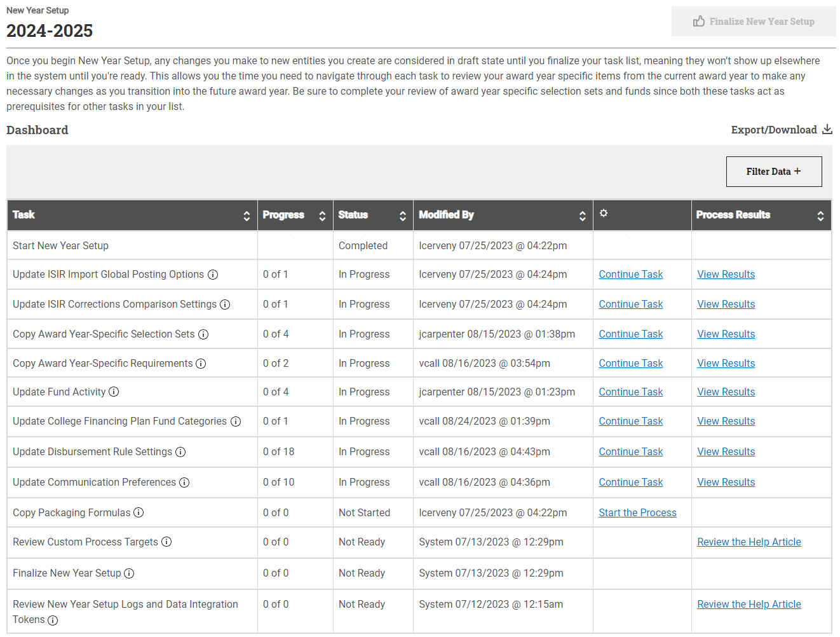The height and width of the screenshot is (637, 840).
Task: Click the 0 of 10 progress value
Action: click(x=278, y=483)
